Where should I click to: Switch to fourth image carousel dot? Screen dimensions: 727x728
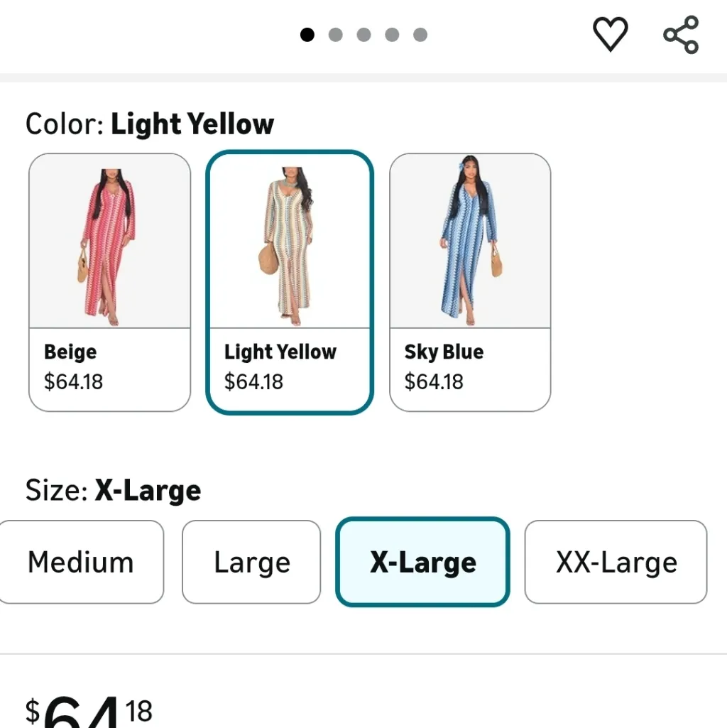(392, 35)
